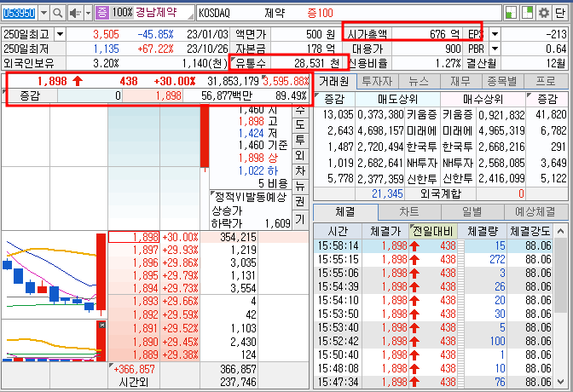Viewport: 573px width, 392px height.
Task: Expand the dropdown next to speaker icon
Action: coord(88,13)
